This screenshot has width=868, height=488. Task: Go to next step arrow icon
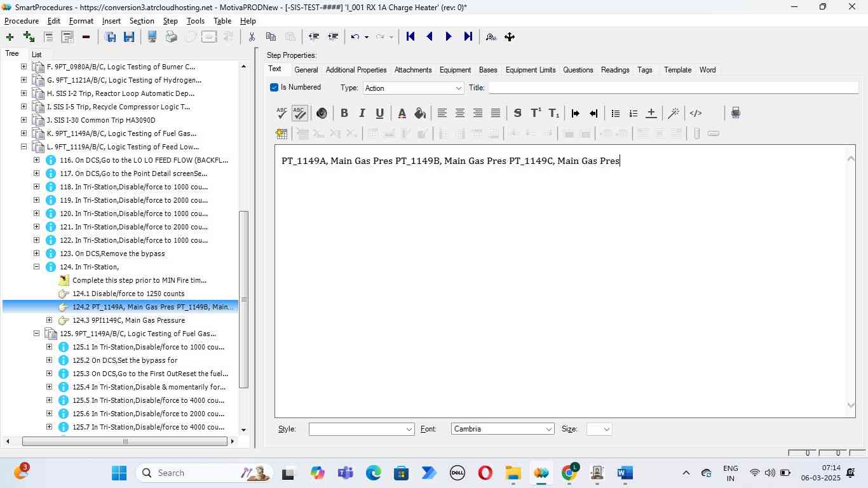point(448,37)
